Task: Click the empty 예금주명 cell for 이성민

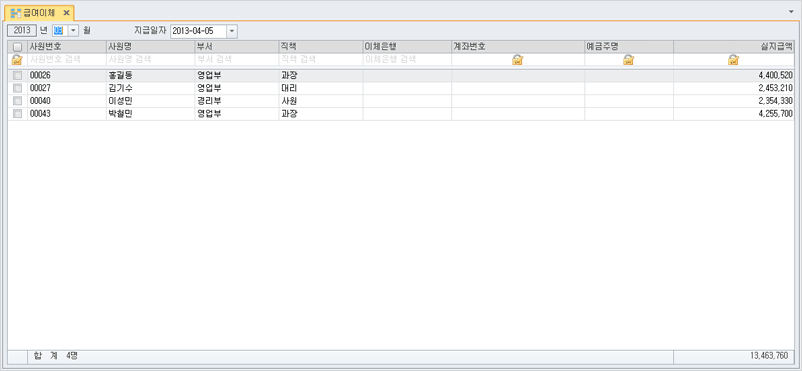Action: click(x=629, y=101)
